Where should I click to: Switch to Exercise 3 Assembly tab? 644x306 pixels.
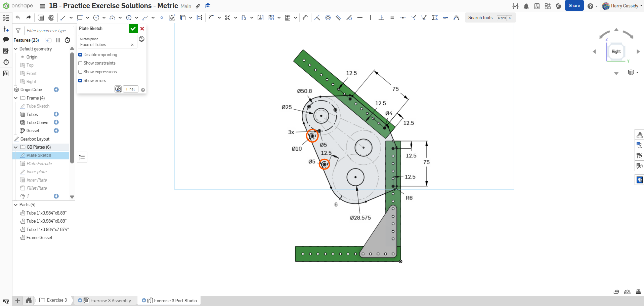(x=111, y=301)
